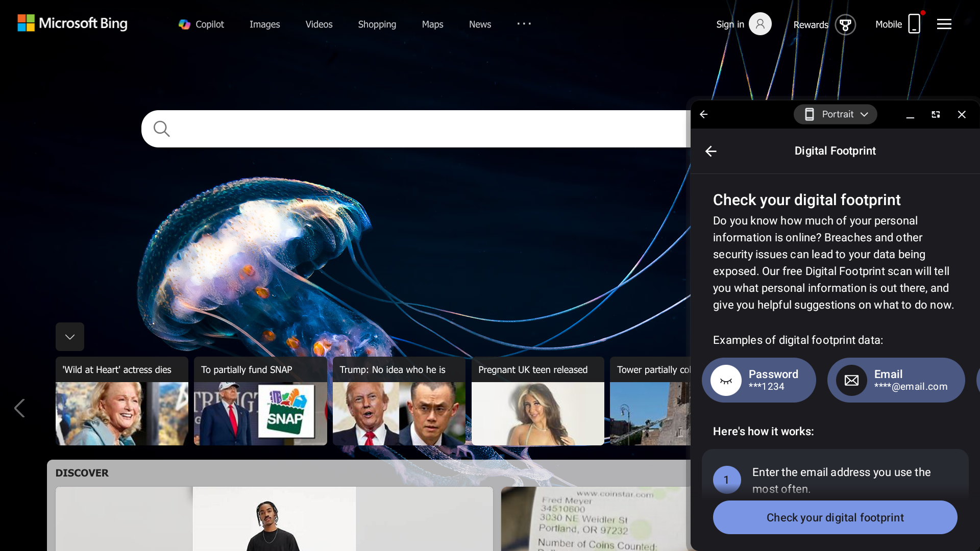Screen dimensions: 980x551
Task: Open the 'Wild at Heart' actress dies story
Action: (x=122, y=401)
